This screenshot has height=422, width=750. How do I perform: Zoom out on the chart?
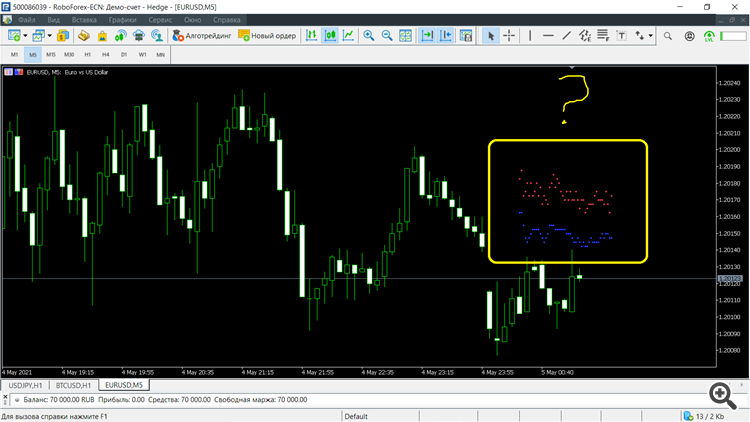387,35
